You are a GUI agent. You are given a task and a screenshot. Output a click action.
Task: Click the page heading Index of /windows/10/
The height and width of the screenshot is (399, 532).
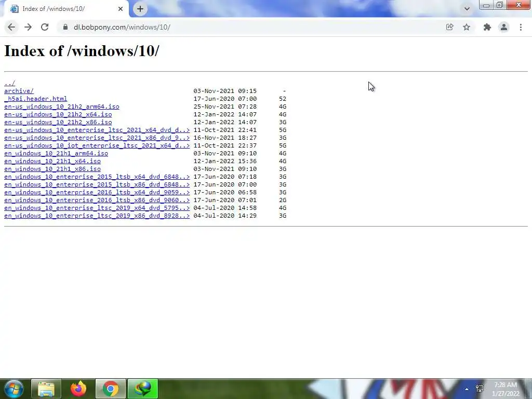pos(82,51)
